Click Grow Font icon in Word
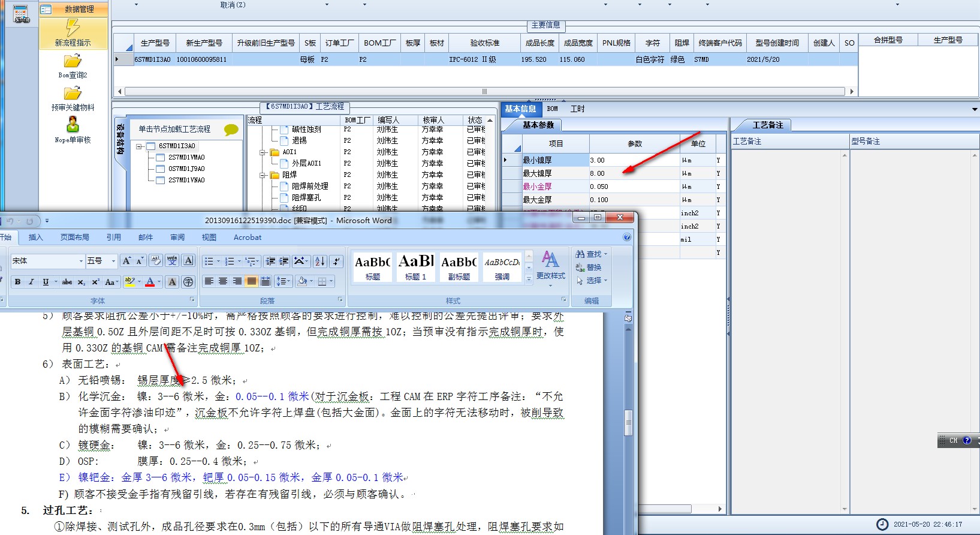Screen dimensions: 980x535 pos(126,261)
